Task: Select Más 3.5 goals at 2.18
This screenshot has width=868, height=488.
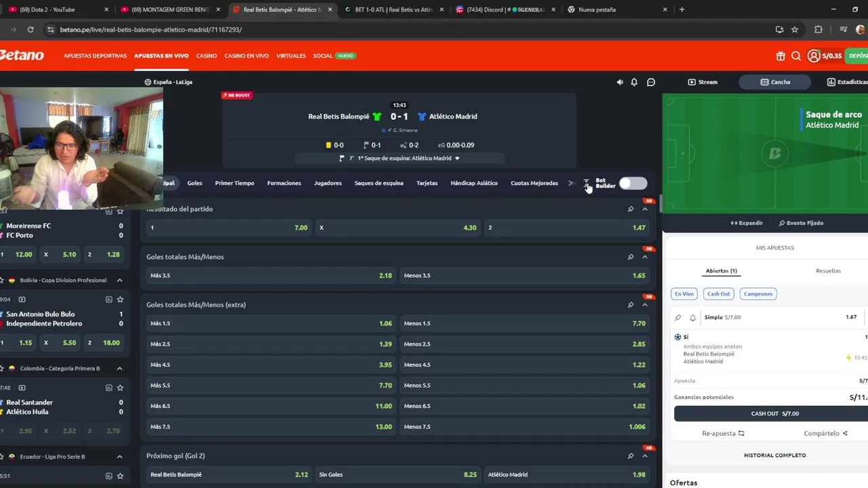Action: 271,276
